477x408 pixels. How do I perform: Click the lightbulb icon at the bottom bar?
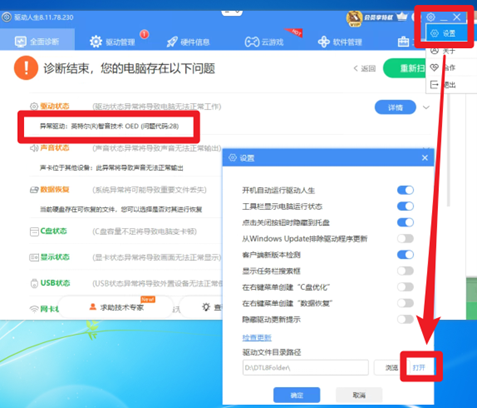(x=206, y=307)
